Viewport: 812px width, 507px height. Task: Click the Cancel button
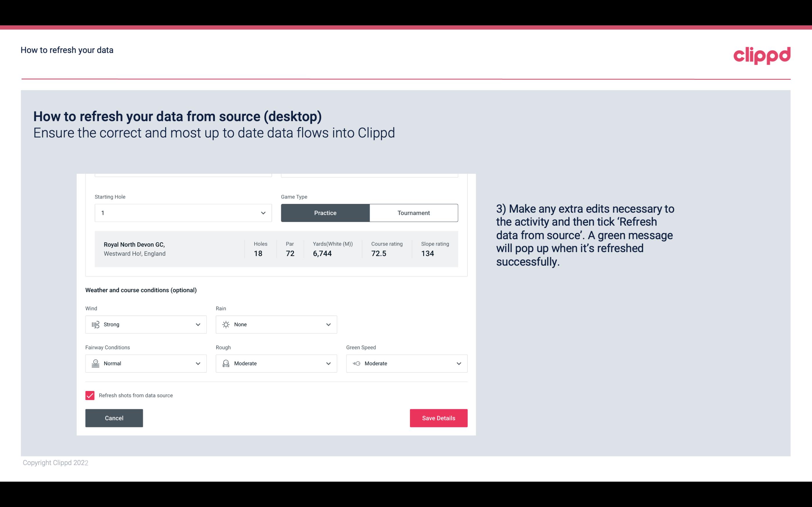pos(114,418)
